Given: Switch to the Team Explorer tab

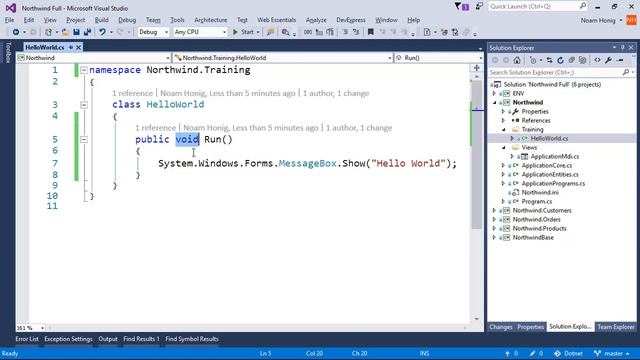Looking at the screenshot, I should [616, 327].
